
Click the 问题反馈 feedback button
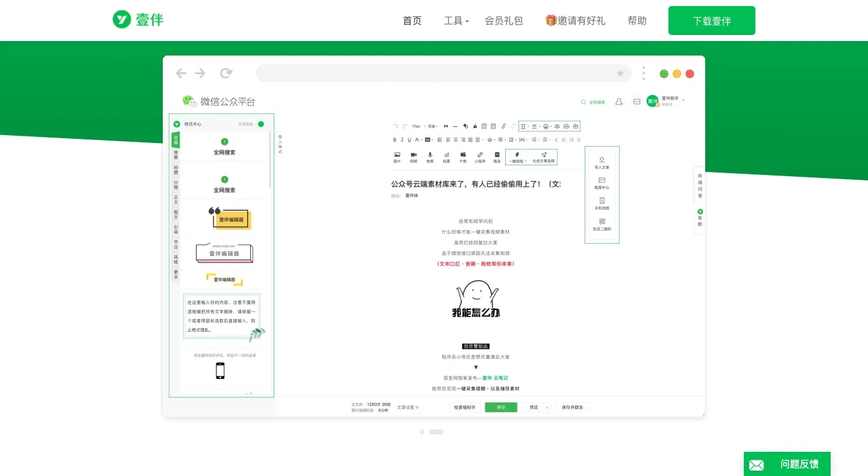[787, 464]
